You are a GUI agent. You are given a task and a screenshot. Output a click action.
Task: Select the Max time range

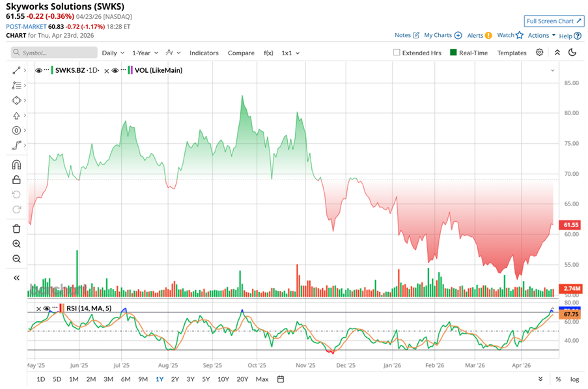pos(262,379)
